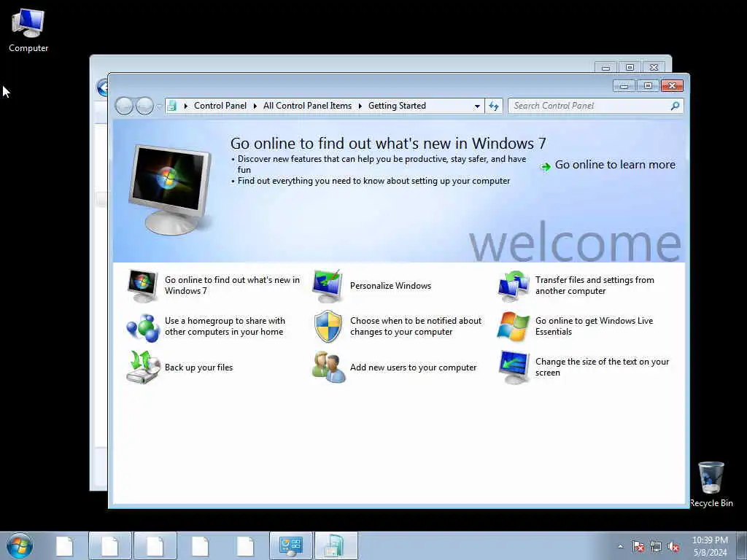Go to Control Panel breadcrumb
This screenshot has width=747, height=560.
click(220, 106)
